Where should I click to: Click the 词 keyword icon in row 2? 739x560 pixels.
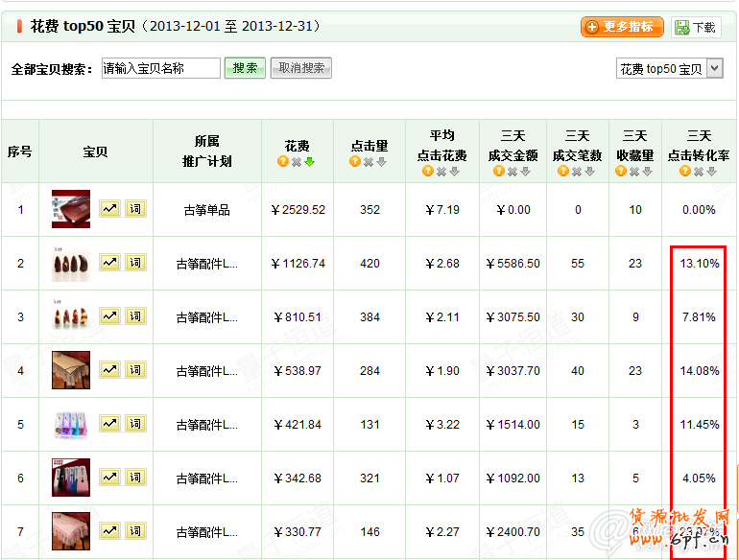click(x=134, y=263)
